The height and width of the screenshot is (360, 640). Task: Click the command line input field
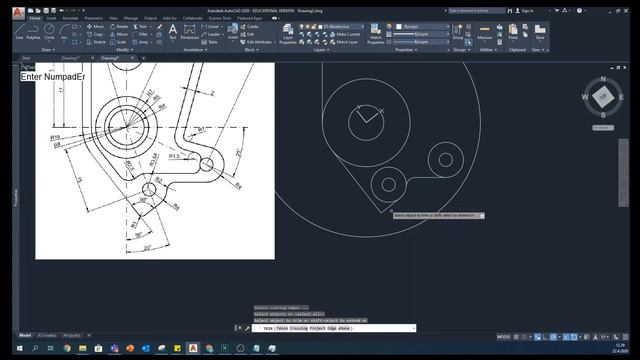[334, 328]
